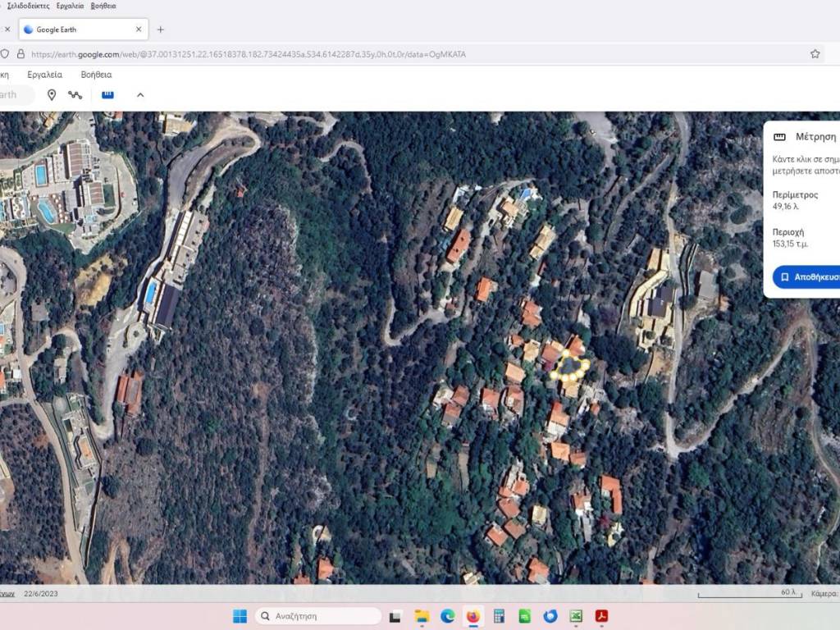
Task: Click the Αποθήκευση button in the Μέτρηση panel
Action: [x=808, y=277]
